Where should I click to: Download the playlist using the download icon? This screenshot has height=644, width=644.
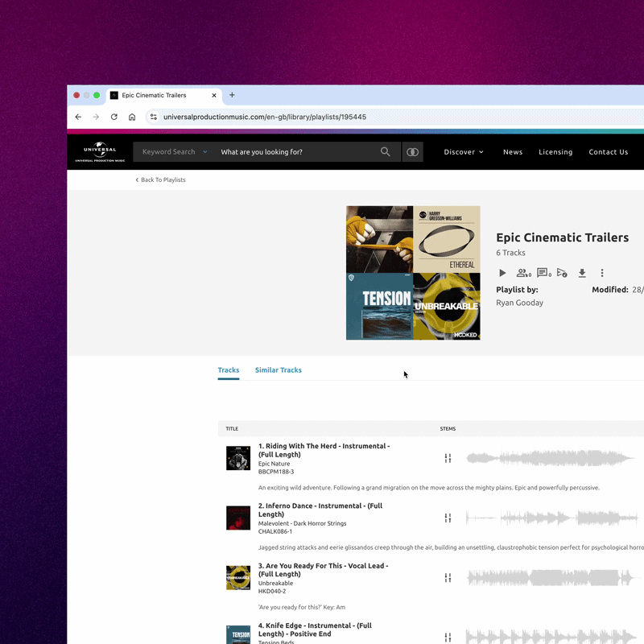(582, 273)
